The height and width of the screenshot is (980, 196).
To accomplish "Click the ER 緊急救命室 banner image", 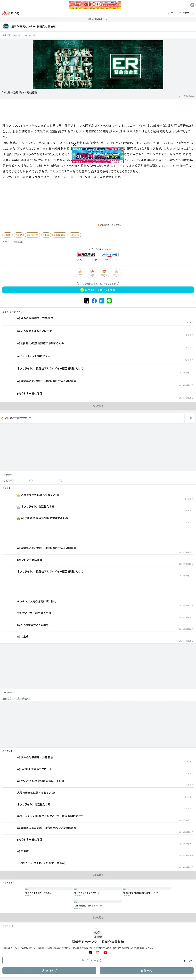I will point(98,65).
